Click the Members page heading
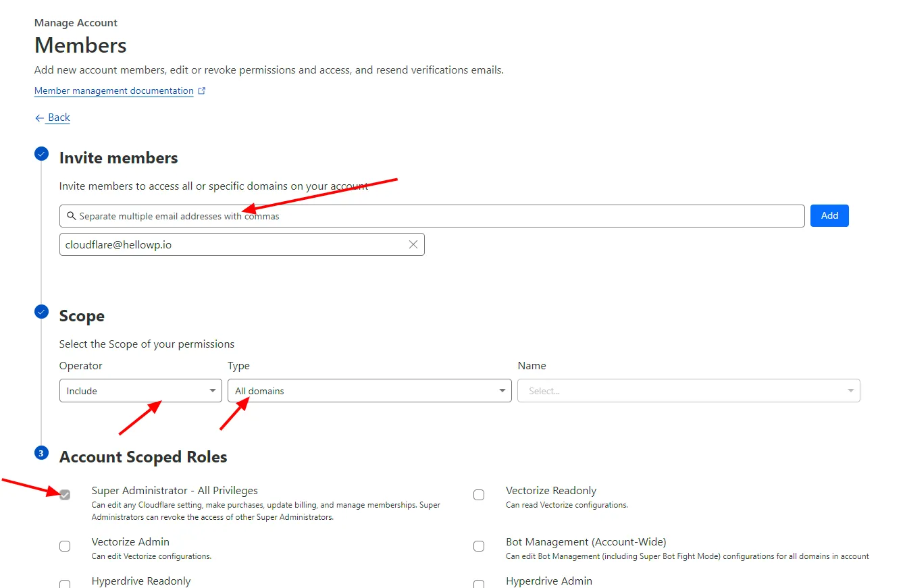Screen dimensions: 905x588 [80, 45]
